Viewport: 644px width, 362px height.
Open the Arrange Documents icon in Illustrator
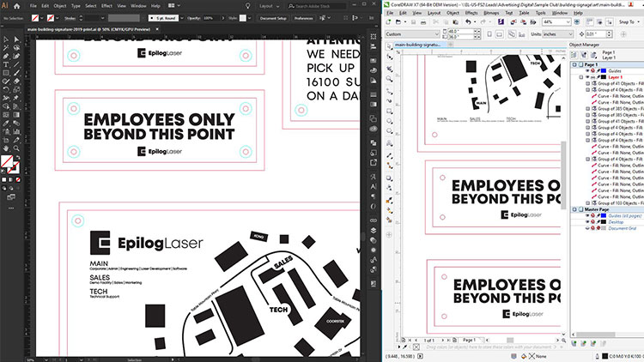171,6
